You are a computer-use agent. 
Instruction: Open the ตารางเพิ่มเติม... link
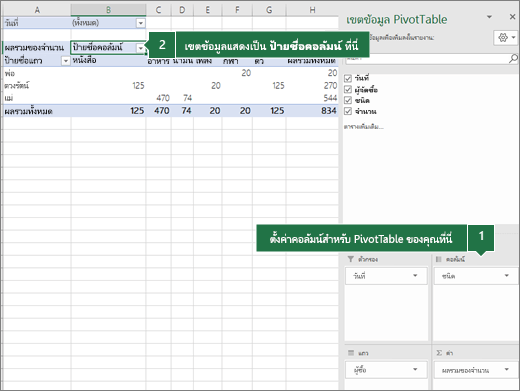[364, 127]
